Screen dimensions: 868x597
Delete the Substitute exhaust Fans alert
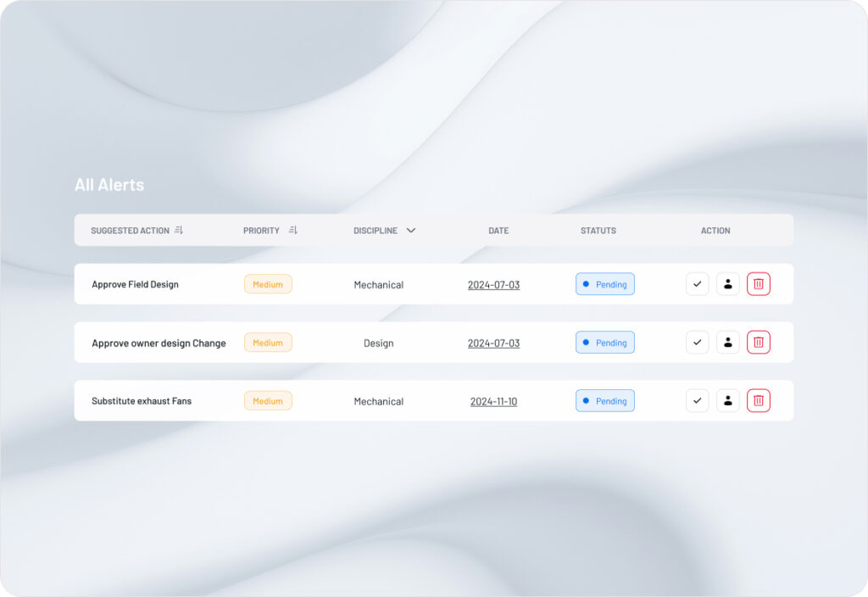[758, 400]
